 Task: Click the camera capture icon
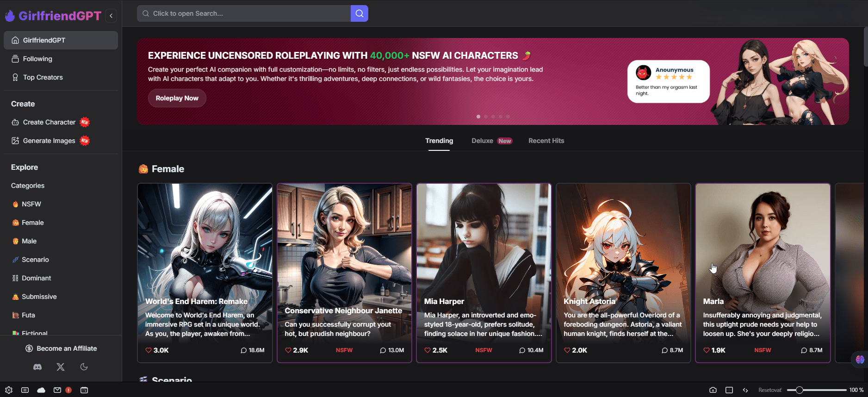point(713,390)
